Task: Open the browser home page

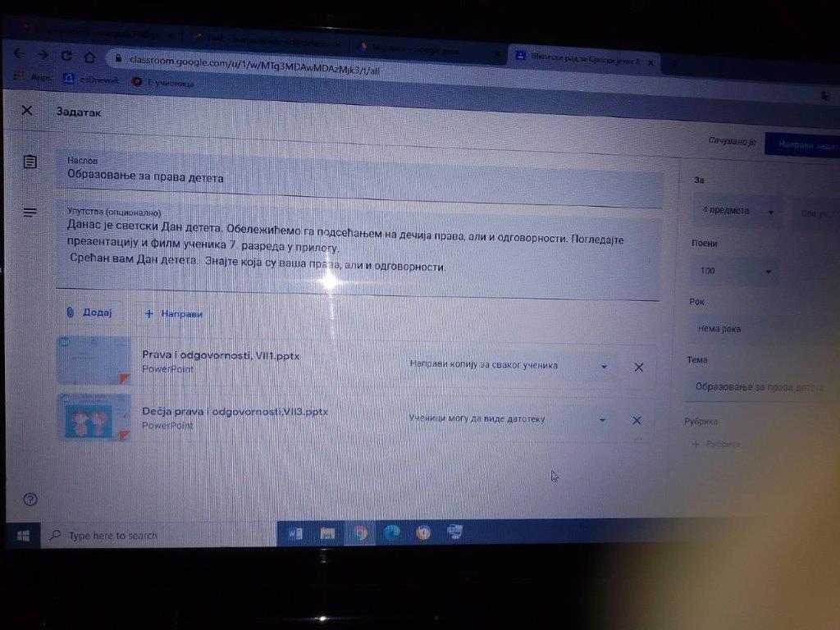Action: 90,57
